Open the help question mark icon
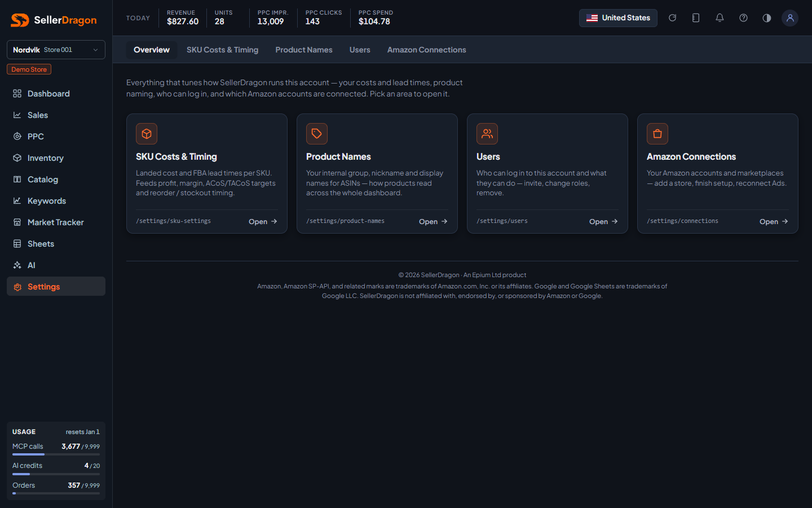Image resolution: width=812 pixels, height=508 pixels. 743,18
